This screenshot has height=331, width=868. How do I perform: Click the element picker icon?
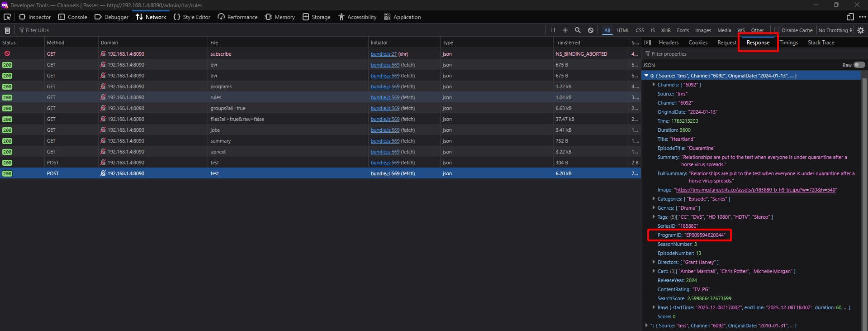click(x=7, y=17)
